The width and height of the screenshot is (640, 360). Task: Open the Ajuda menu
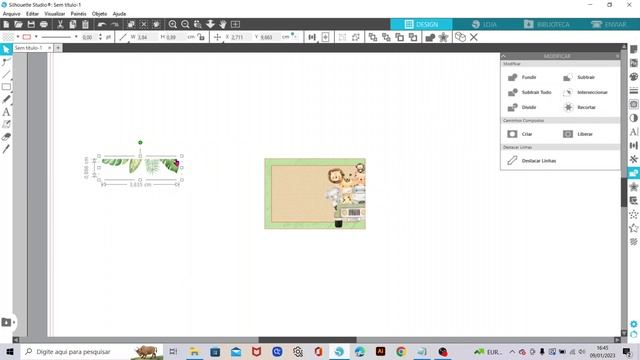click(x=119, y=14)
